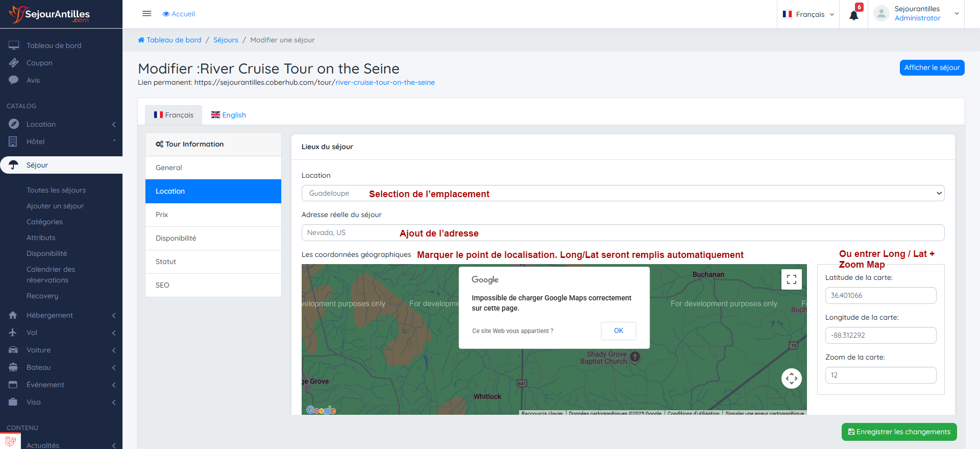Toggle the map fullscreen view icon

point(791,279)
